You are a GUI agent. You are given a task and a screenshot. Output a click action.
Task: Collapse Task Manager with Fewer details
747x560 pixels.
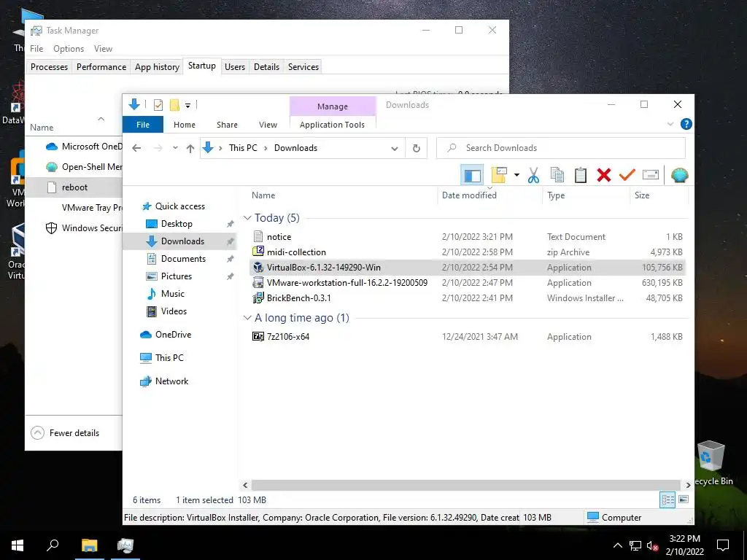tap(65, 433)
